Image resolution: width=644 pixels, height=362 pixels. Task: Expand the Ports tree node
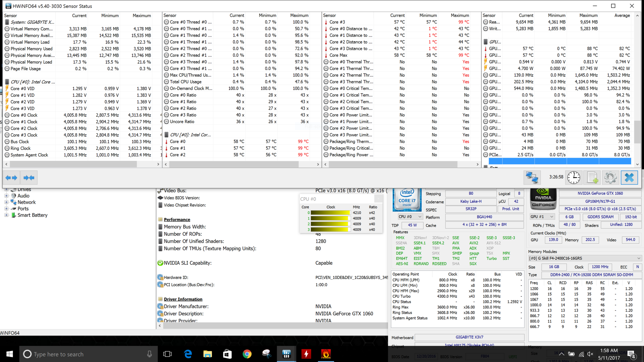(6, 208)
